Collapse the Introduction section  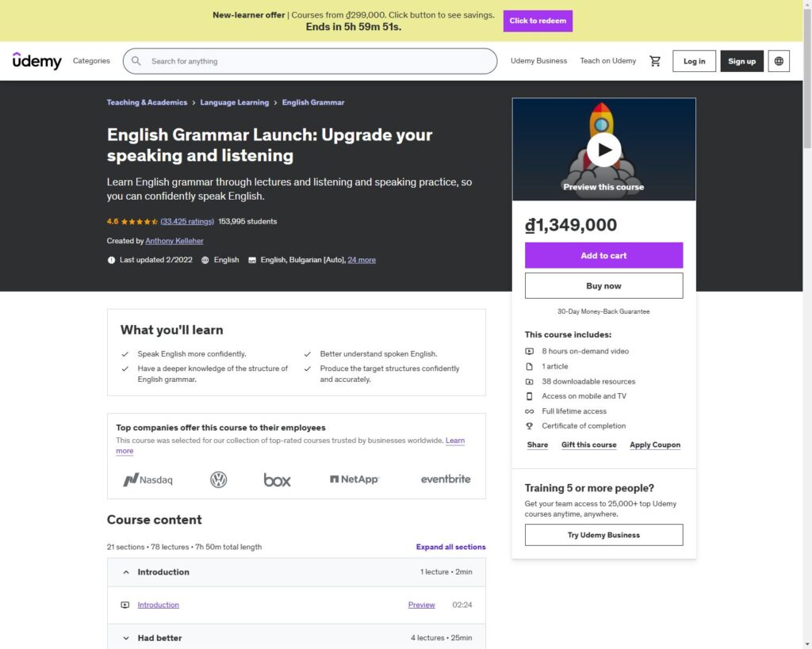click(126, 572)
